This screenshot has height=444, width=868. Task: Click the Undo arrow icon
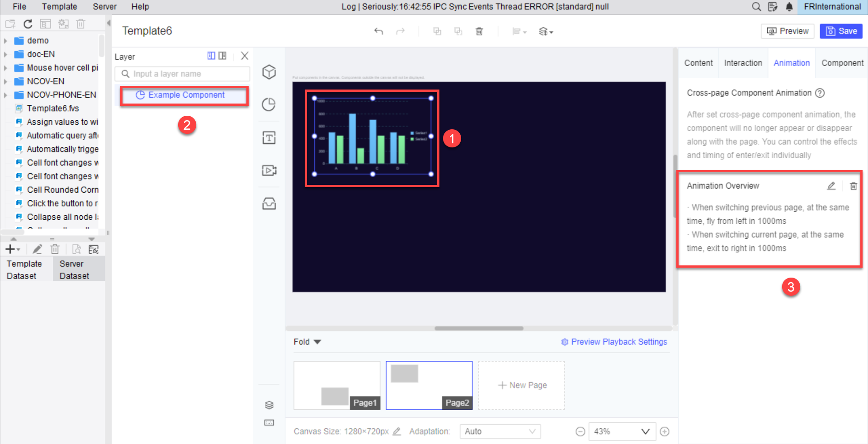point(378,31)
